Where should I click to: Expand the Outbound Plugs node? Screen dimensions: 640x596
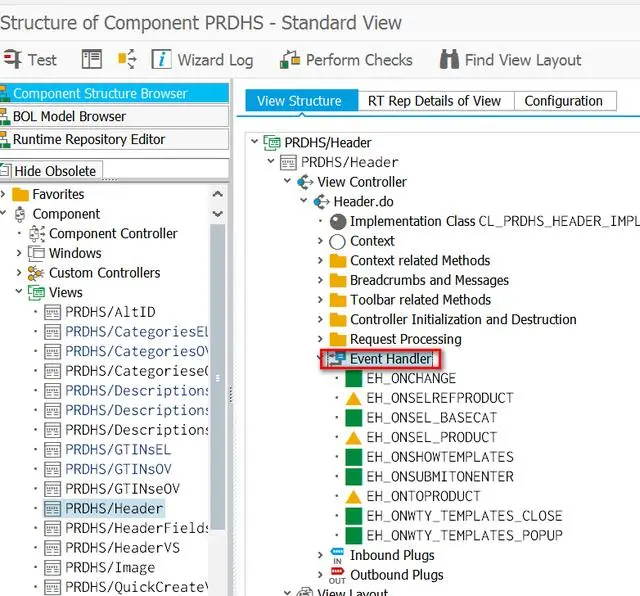pyautogui.click(x=320, y=575)
